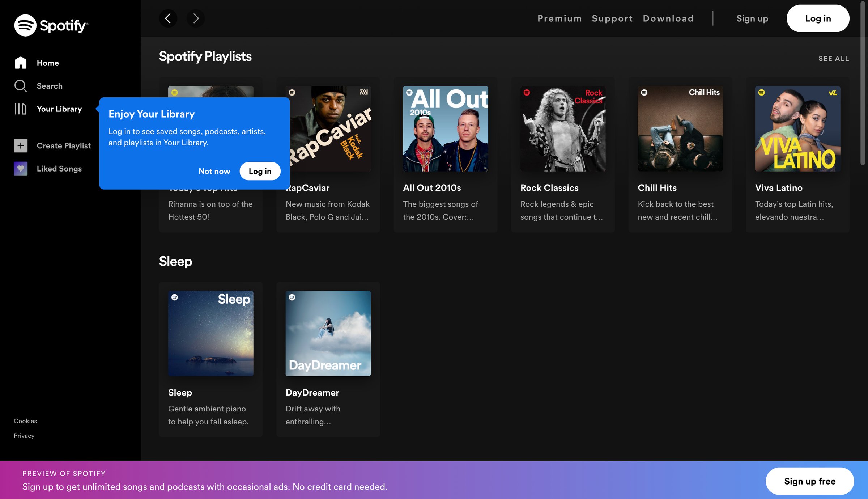The image size is (868, 499).
Task: Click the Sleep card title text
Action: [180, 393]
